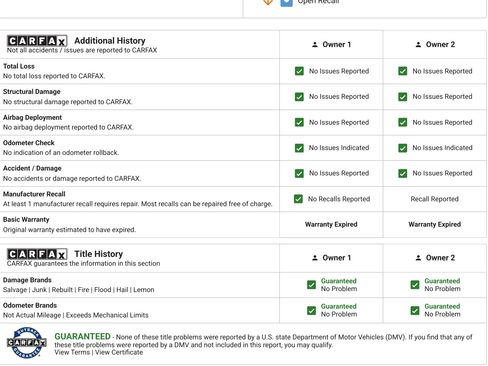Screen dimensions: 488x366
Task: Select the Airbag Deployment row label
Action: click(x=32, y=117)
